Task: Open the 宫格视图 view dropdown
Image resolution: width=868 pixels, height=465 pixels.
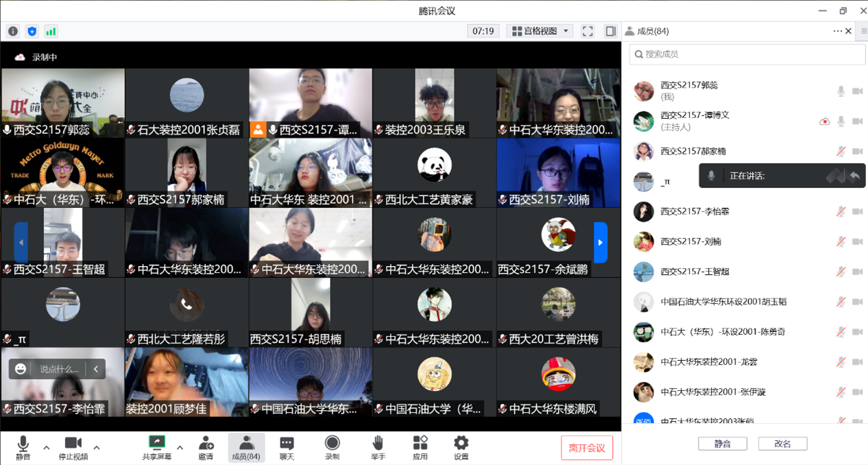Action: (540, 32)
